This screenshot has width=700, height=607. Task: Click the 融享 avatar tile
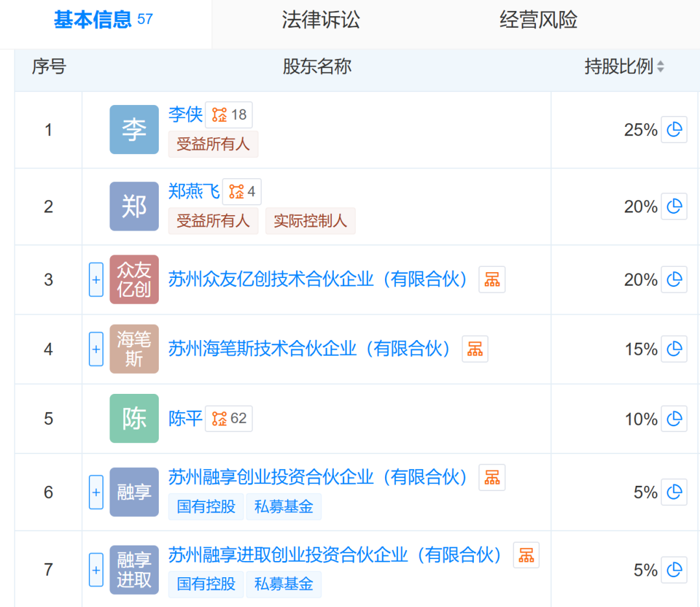[134, 492]
